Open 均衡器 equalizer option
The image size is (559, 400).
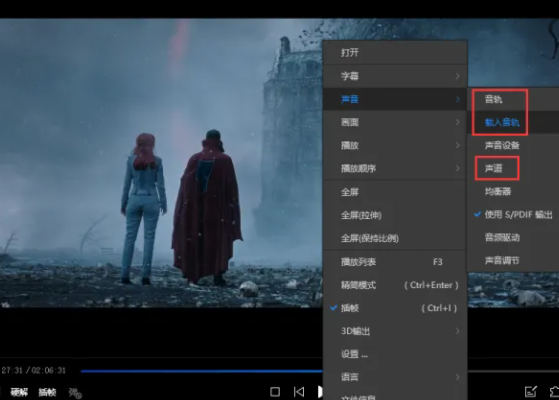(513, 191)
